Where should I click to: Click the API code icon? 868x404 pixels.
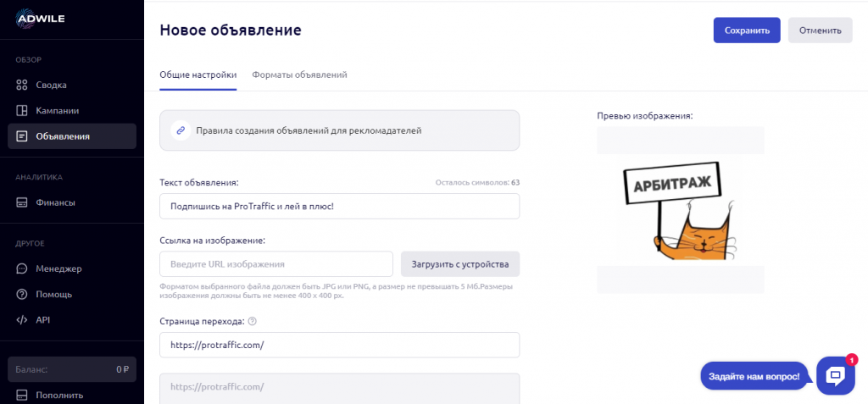coord(22,319)
